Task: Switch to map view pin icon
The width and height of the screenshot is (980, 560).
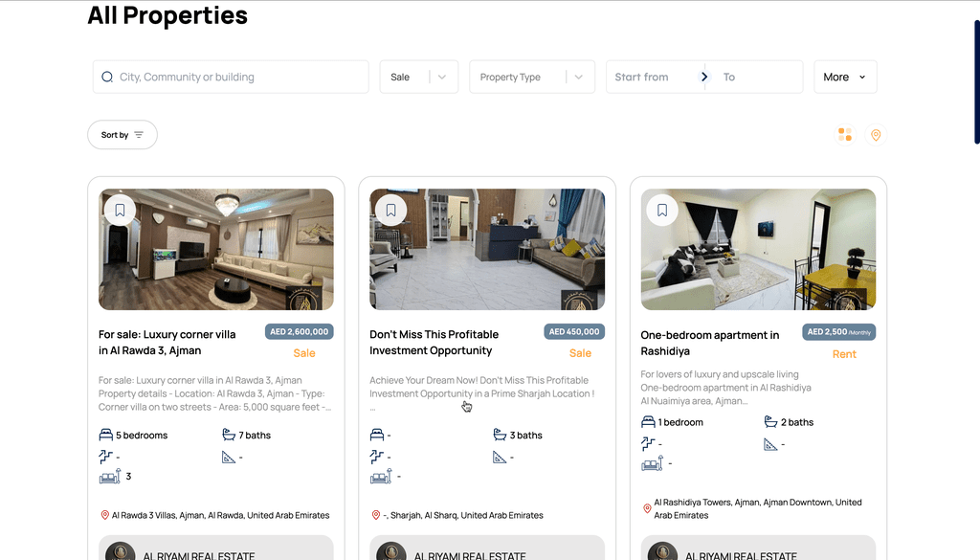Action: coord(876,135)
